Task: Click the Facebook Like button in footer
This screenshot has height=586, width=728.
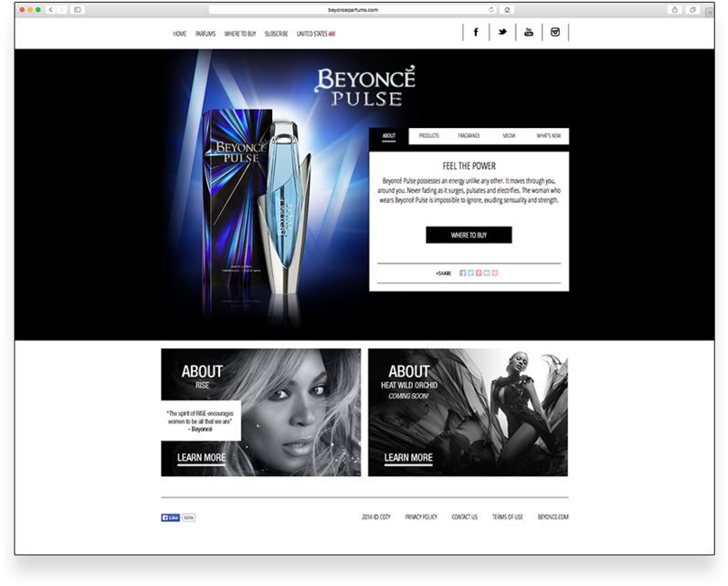Action: [x=171, y=517]
